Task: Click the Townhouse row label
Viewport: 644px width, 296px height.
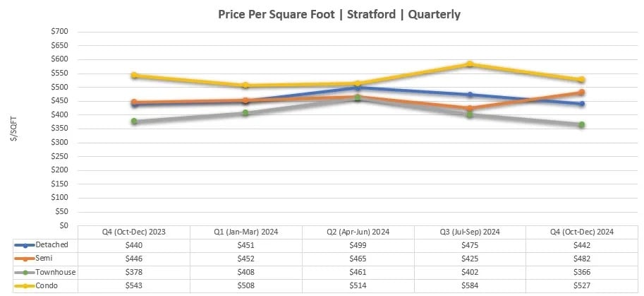Action: 58,272
